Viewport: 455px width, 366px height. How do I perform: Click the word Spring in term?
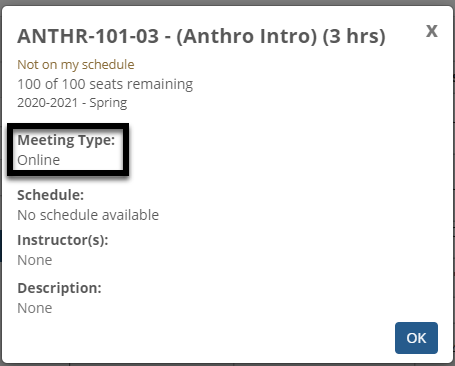coord(108,103)
